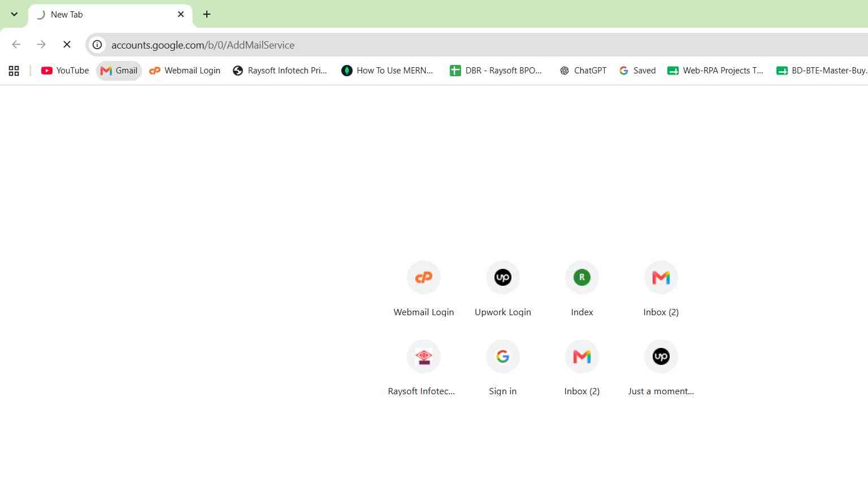
Task: Open DBR - Raysoft BPO spreadsheet bookmark
Action: 496,71
